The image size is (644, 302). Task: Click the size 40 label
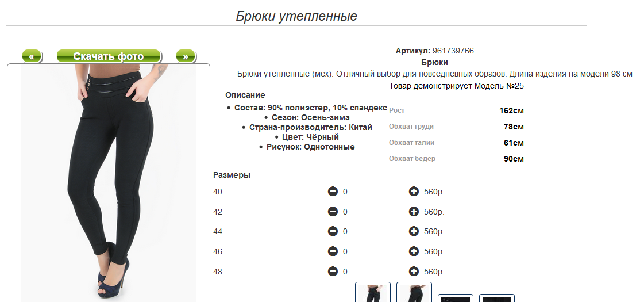218,192
